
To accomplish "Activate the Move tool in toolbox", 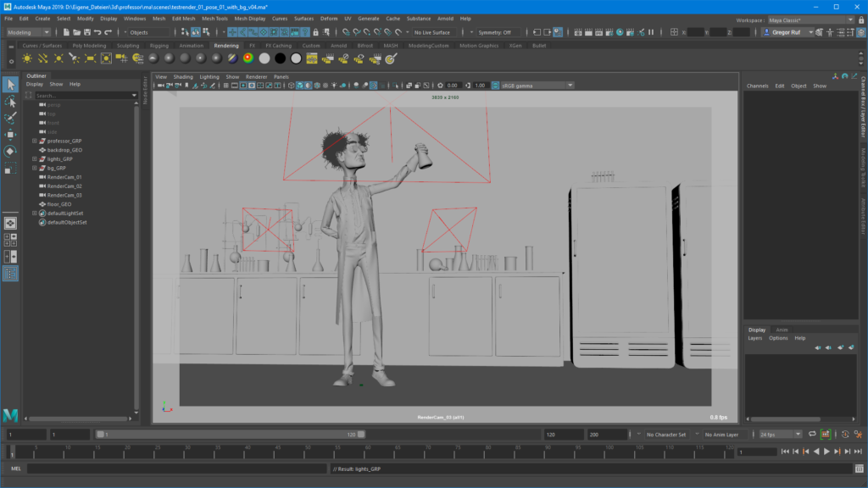I will (10, 135).
